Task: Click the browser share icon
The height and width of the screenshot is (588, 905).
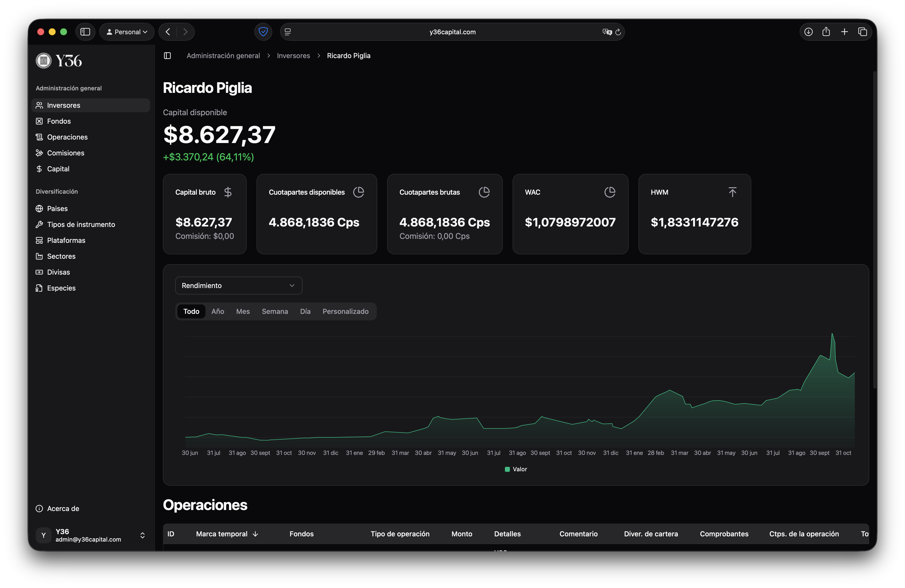Action: (826, 32)
